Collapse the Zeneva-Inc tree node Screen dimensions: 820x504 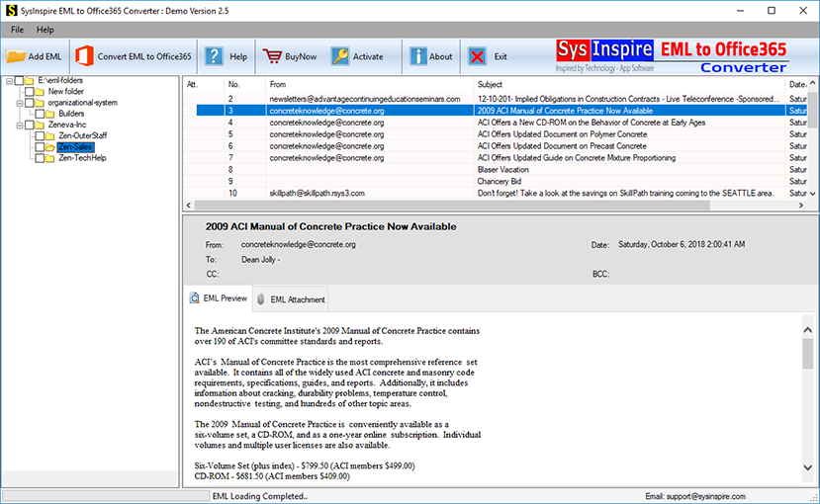(x=20, y=126)
